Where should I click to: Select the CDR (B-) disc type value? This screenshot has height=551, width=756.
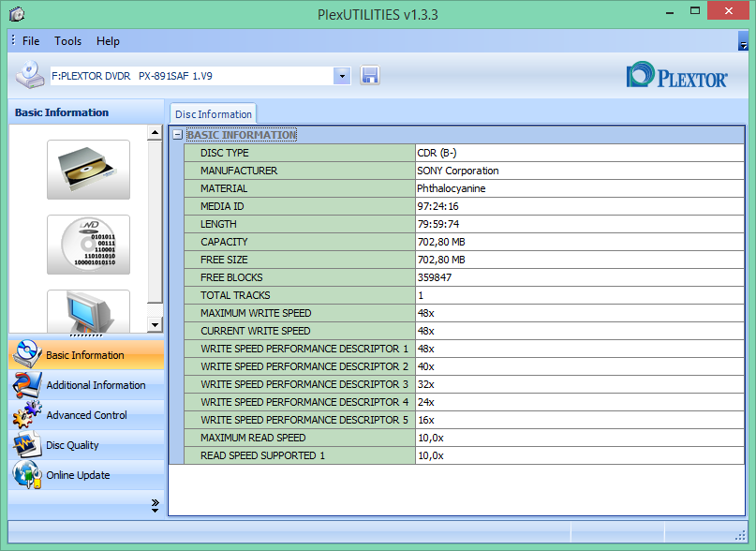point(437,153)
